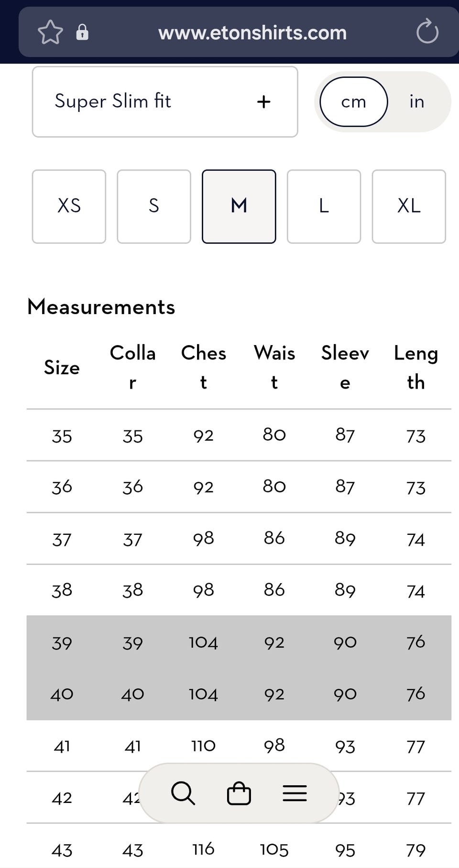Click the Collar column header
The image size is (459, 868).
tap(132, 368)
